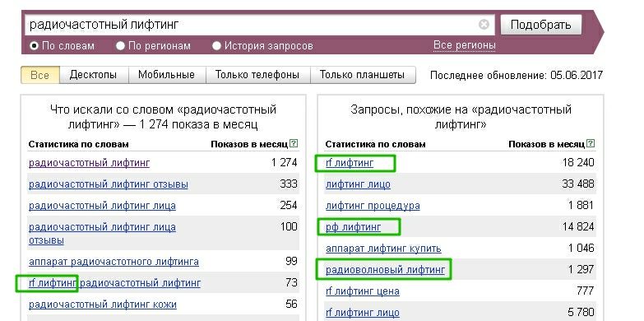
Task: Click the '99' impressions value
Action: 291,261
